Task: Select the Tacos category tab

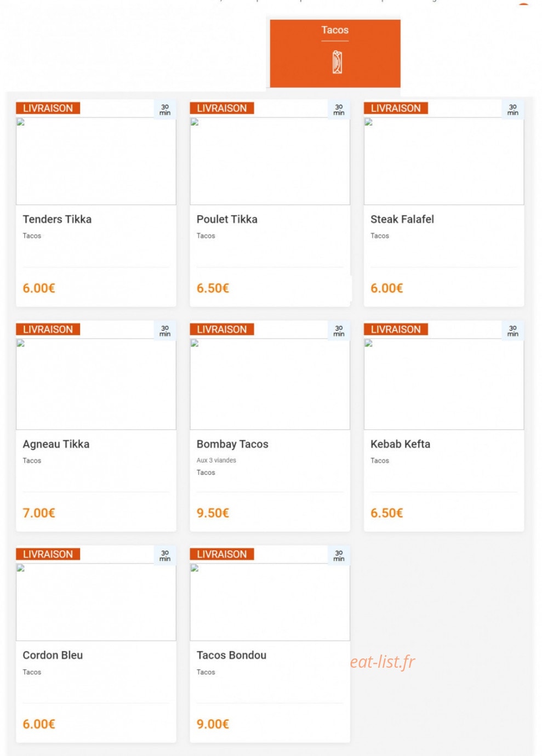Action: coord(335,53)
